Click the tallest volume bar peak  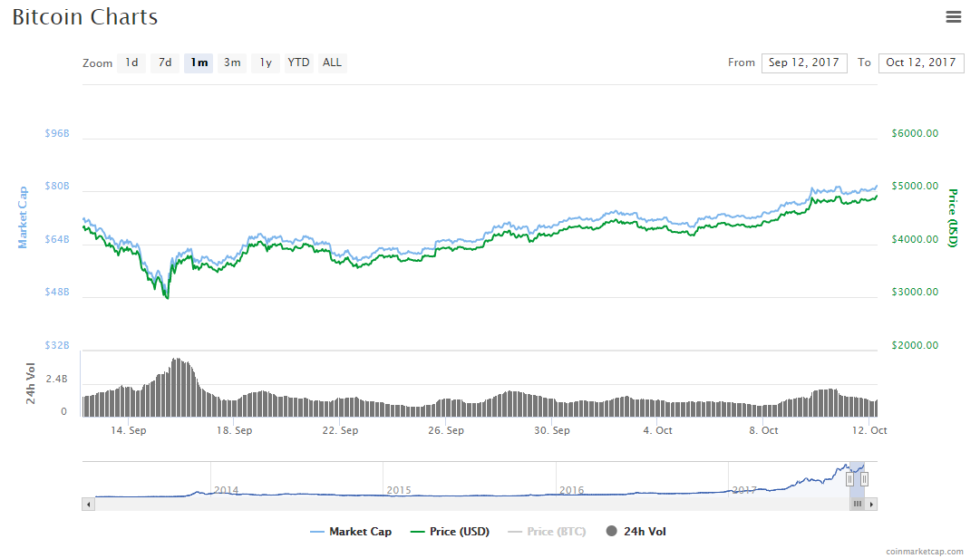tap(177, 387)
